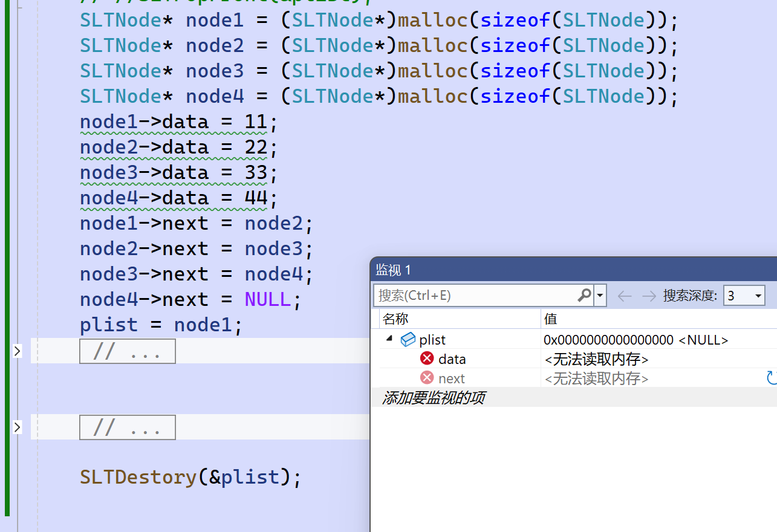Open the watch search history dropdown arrow
The height and width of the screenshot is (532, 777).
tap(600, 296)
